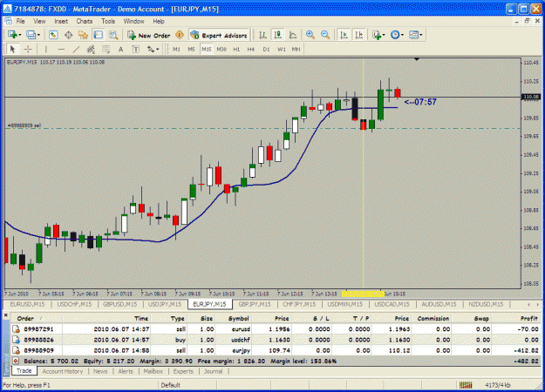
Task: Toggle the Expert Advisors button
Action: 219,35
